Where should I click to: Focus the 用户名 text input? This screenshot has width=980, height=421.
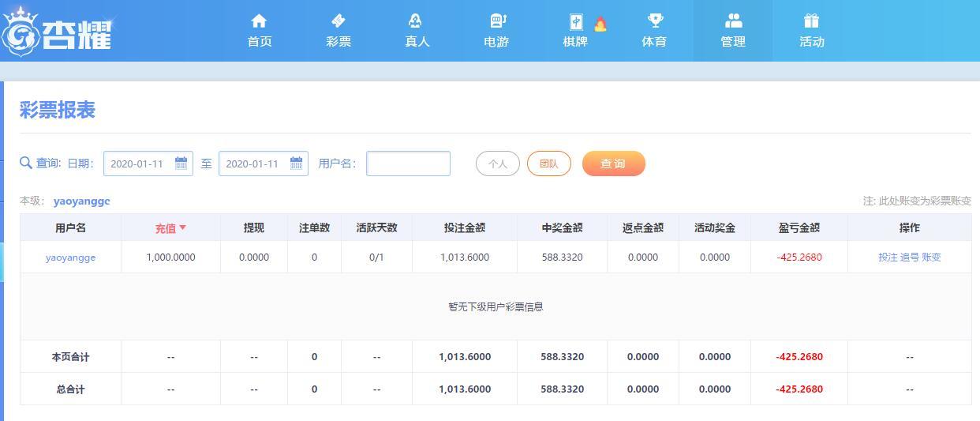coord(408,164)
